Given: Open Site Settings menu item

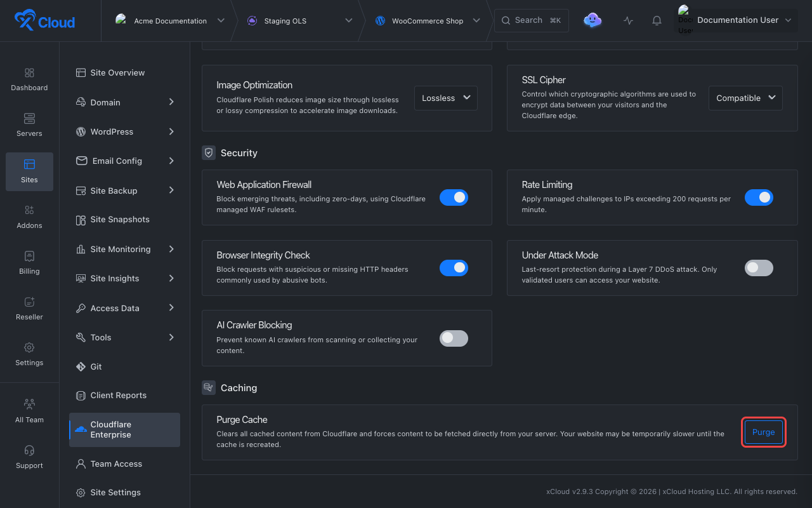Looking at the screenshot, I should click(x=124, y=492).
